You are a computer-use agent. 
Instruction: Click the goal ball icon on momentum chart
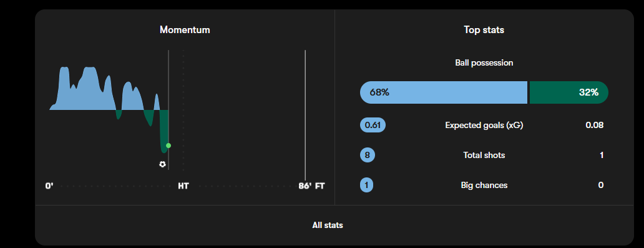162,164
